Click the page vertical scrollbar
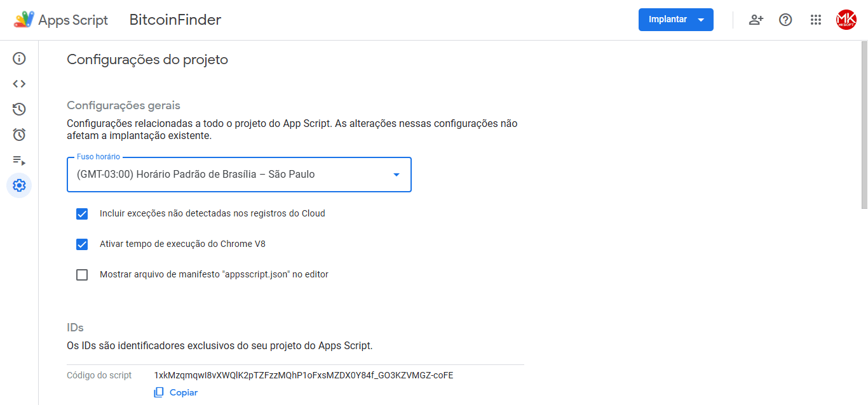This screenshot has width=868, height=405. [864, 127]
